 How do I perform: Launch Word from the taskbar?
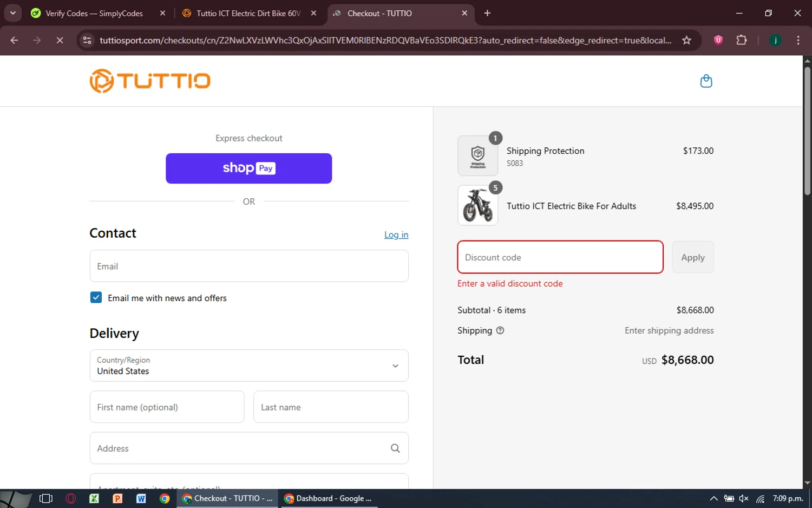pos(141,498)
